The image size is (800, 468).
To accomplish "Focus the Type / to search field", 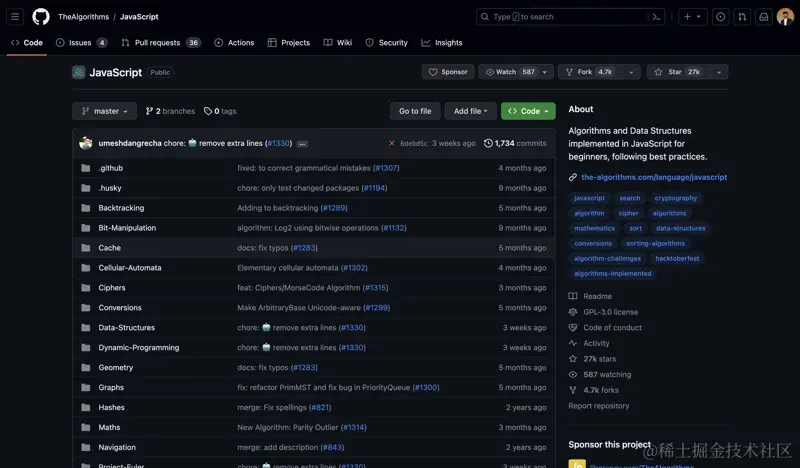I will click(570, 17).
